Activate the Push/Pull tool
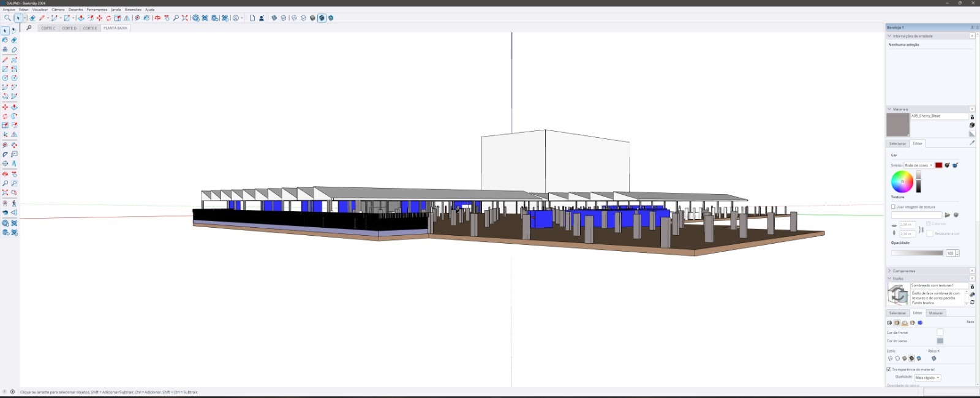This screenshot has width=980, height=398. point(81,18)
